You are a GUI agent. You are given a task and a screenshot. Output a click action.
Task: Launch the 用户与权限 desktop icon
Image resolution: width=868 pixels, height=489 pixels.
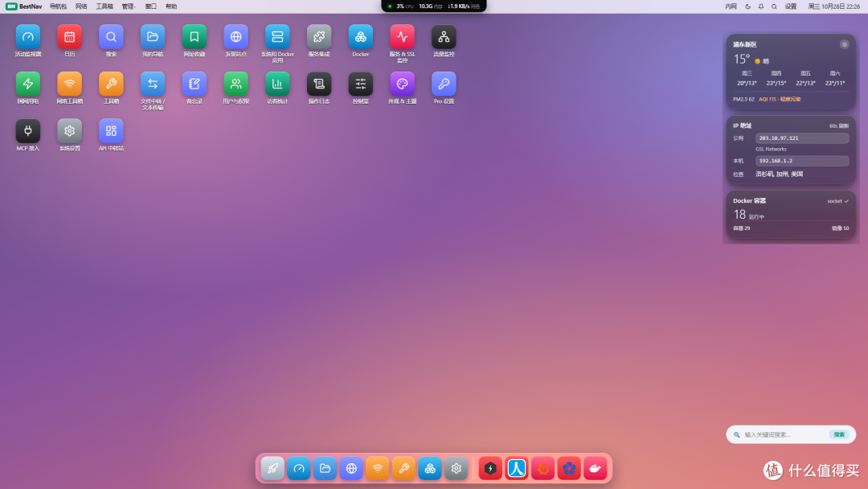[x=235, y=84]
